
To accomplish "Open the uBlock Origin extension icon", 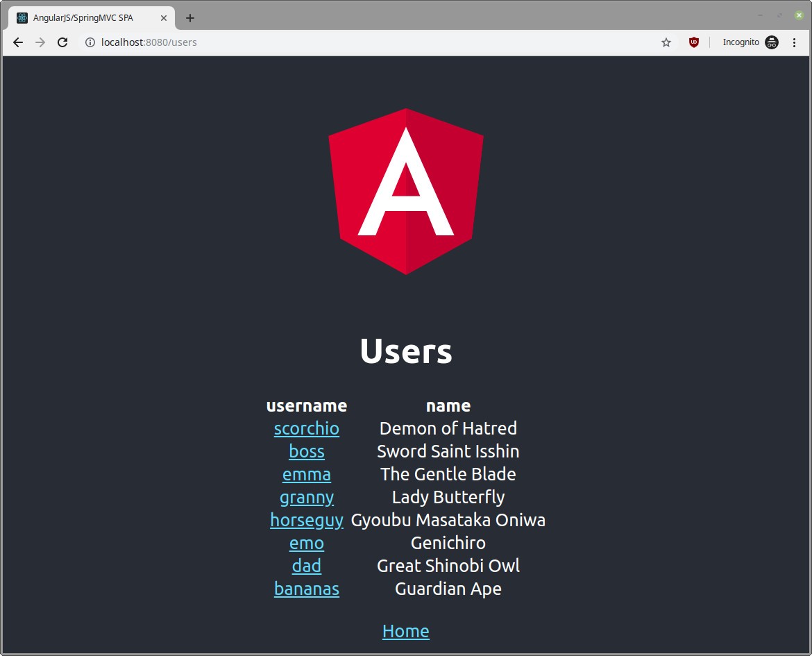I will point(694,42).
